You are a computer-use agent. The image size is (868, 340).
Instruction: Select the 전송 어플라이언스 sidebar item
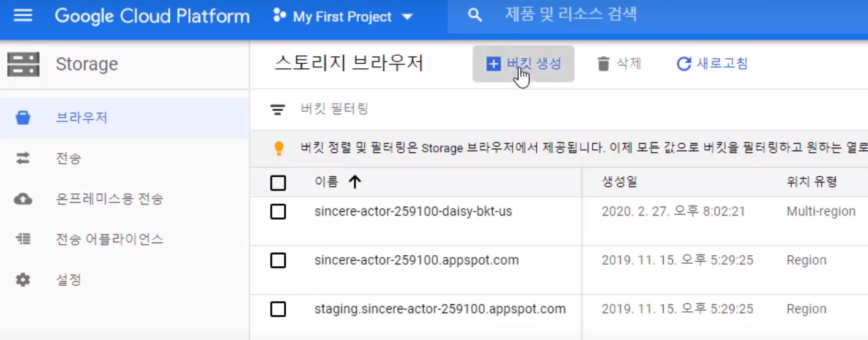pos(125,239)
